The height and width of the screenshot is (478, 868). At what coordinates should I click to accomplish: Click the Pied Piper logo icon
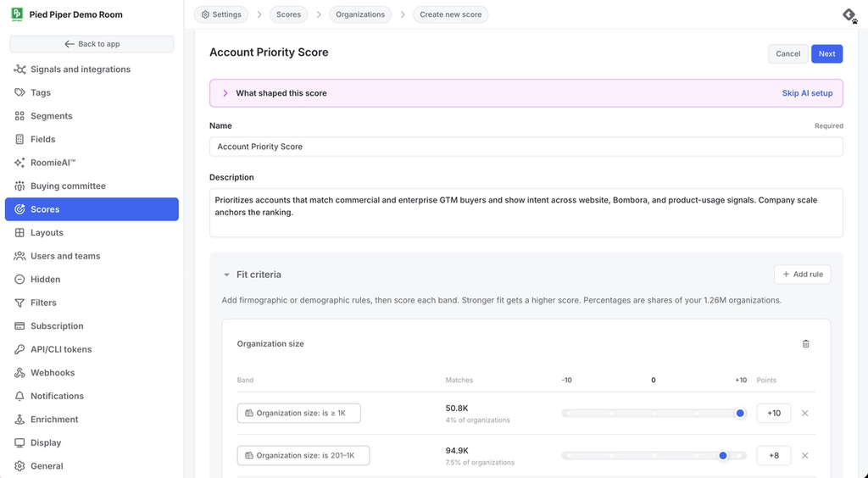tap(17, 14)
